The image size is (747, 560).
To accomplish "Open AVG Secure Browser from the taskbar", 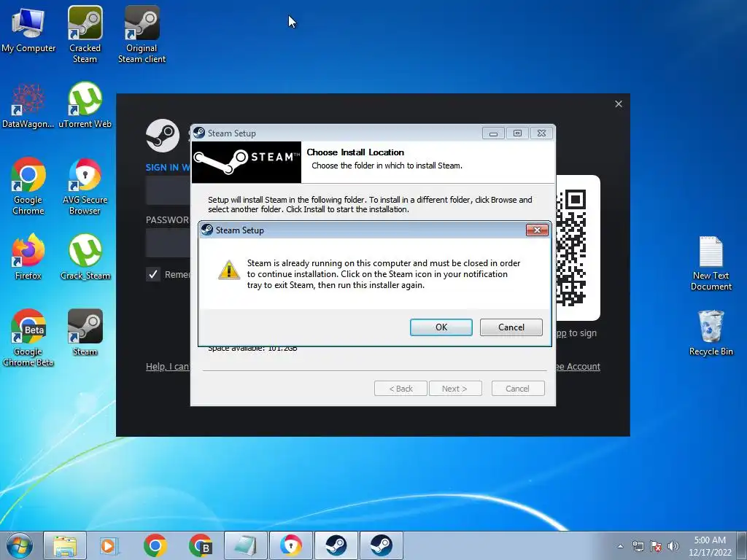I will pyautogui.click(x=291, y=545).
